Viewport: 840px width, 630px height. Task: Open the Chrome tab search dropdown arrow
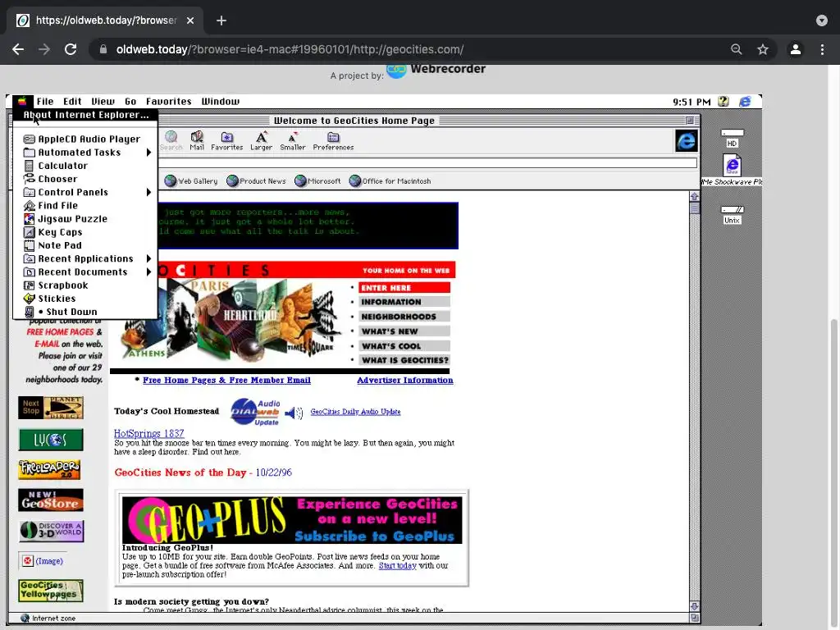tap(822, 21)
